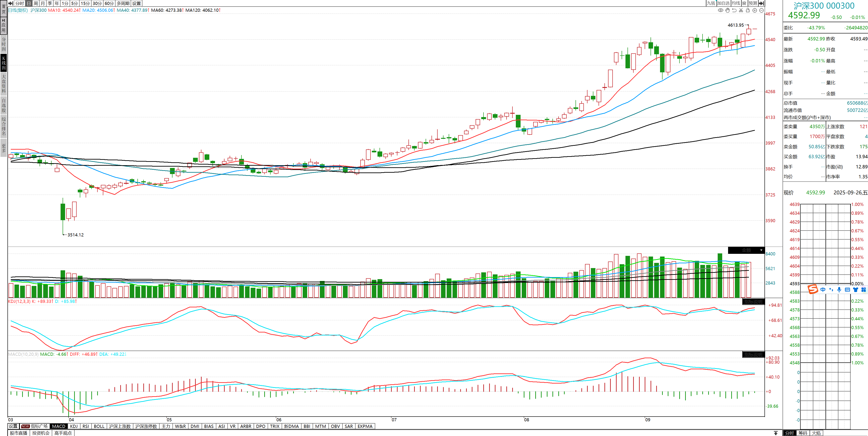Click the 筹码 tab at bottom right
The height and width of the screenshot is (436, 868).
tap(803, 433)
